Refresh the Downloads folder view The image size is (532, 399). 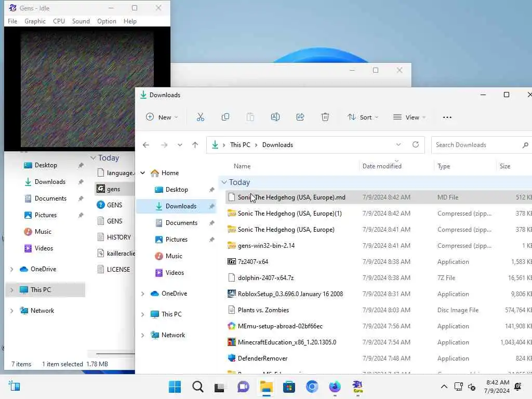click(416, 144)
